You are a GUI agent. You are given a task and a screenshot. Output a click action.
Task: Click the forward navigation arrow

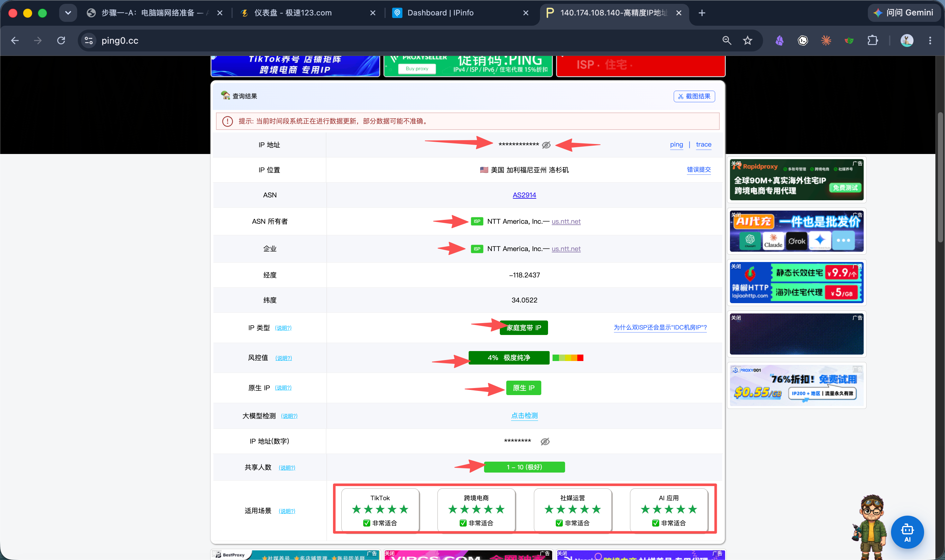click(x=38, y=41)
